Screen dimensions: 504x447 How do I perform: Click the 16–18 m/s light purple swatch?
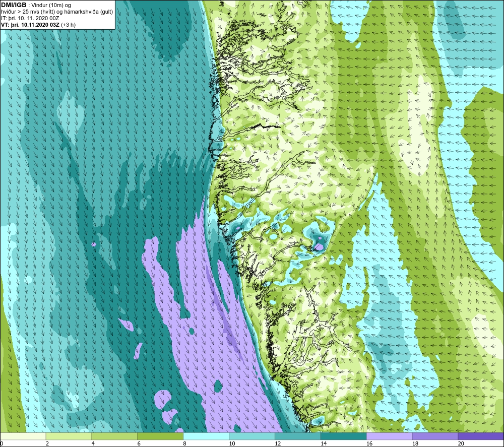389,436
